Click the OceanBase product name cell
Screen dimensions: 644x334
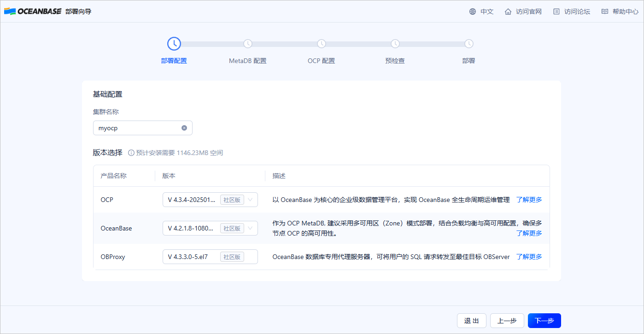116,228
